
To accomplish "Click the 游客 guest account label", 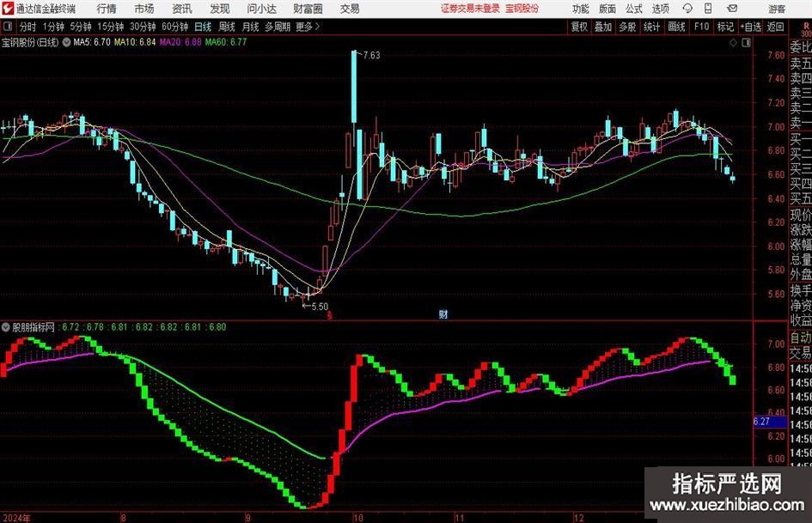I will tap(777, 9).
